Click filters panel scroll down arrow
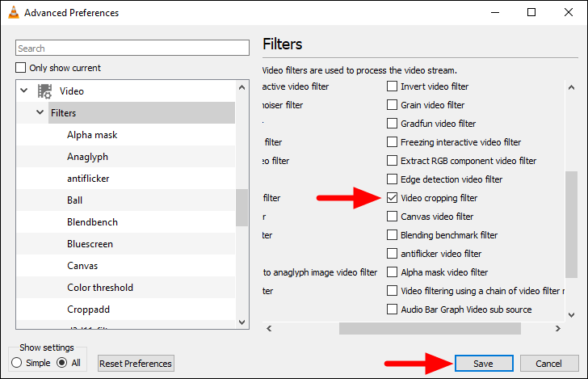 coord(571,315)
